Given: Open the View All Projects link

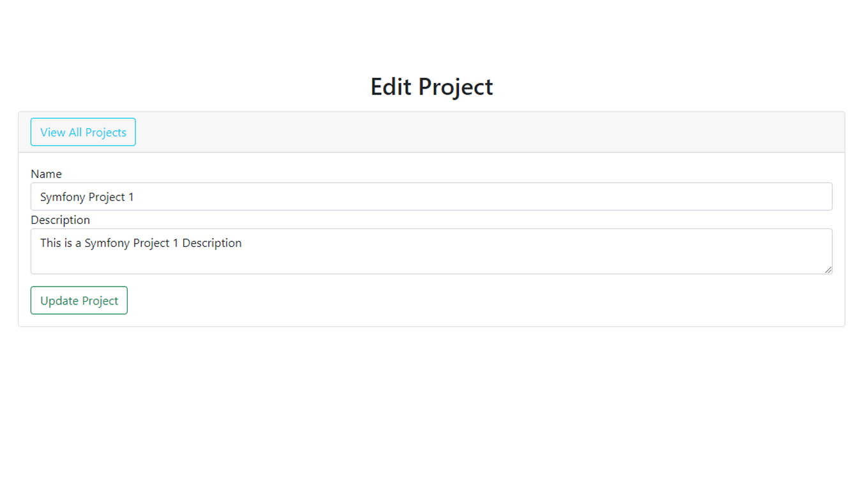Looking at the screenshot, I should pyautogui.click(x=83, y=132).
